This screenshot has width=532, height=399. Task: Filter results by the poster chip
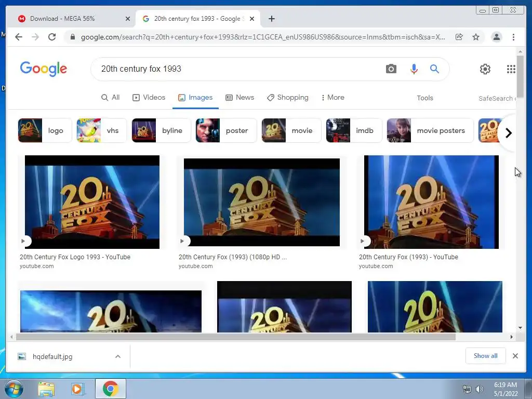[x=226, y=130]
